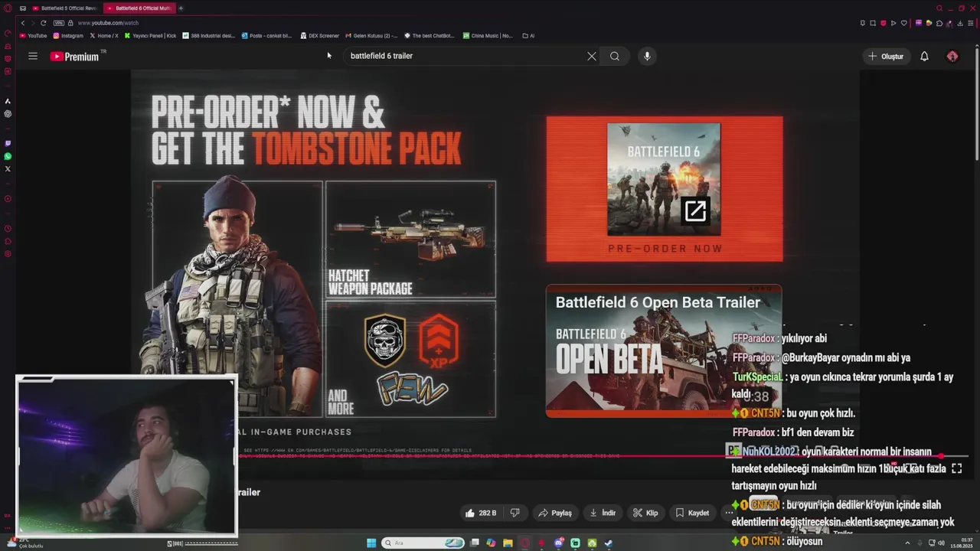
Task: Go to YouTube Premium home logo
Action: coord(75,56)
